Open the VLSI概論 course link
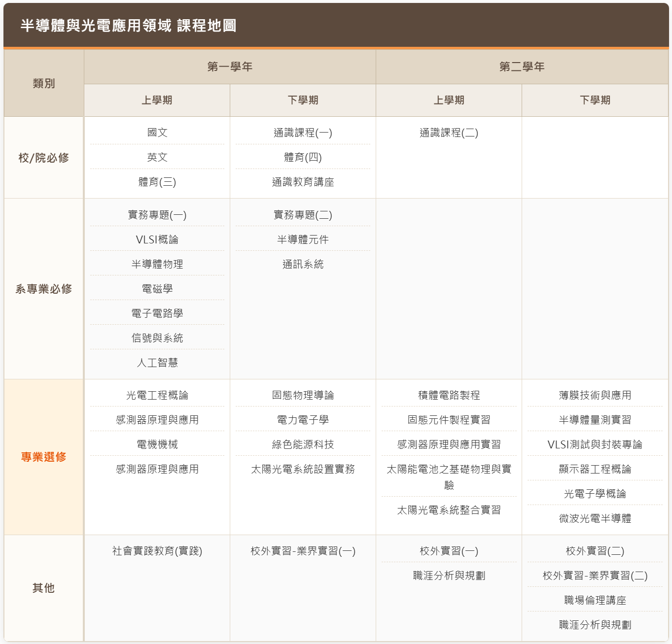The image size is (672, 644). click(x=157, y=239)
